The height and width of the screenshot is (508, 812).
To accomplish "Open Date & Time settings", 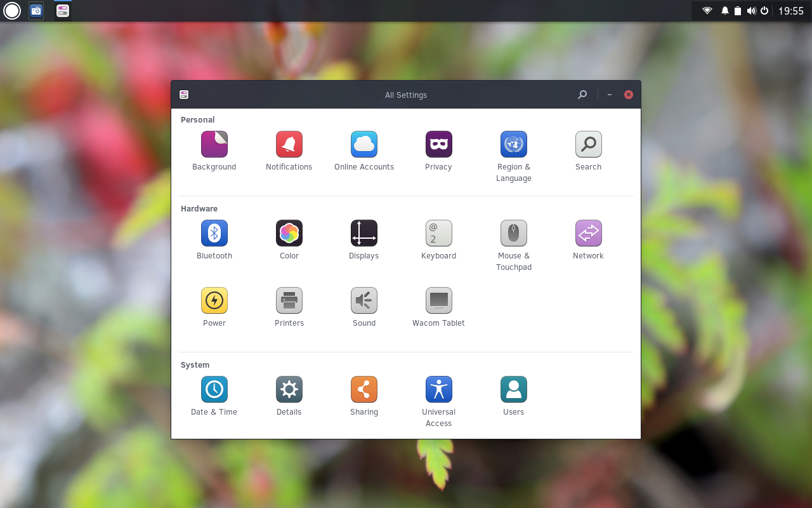I will coord(214,389).
